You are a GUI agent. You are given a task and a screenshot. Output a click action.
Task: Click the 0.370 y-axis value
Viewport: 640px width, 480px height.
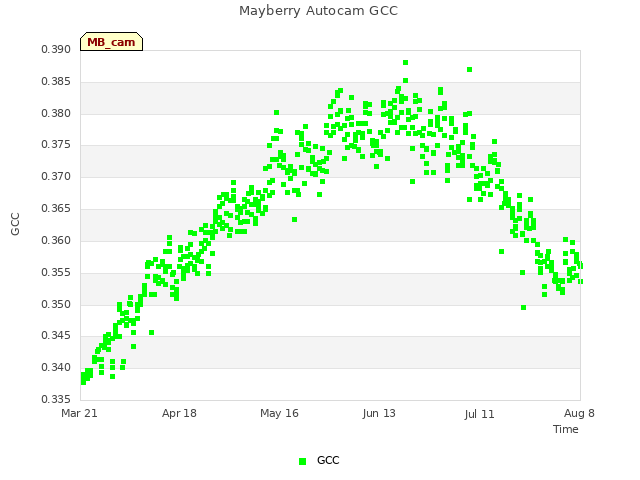[56, 176]
